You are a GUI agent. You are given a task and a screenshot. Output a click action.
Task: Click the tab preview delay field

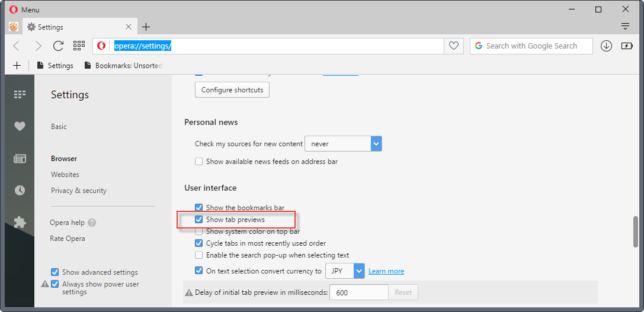tap(359, 292)
